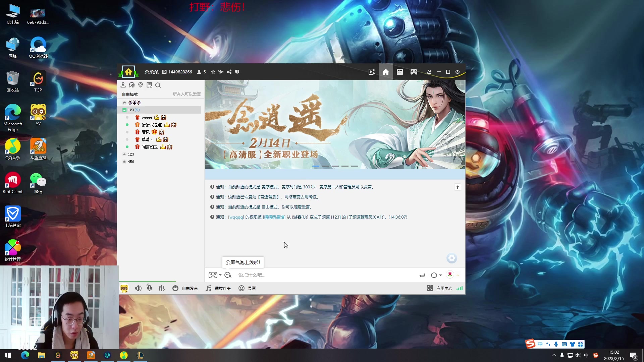Click the 播放伴奏 accompaniment button
The width and height of the screenshot is (644, 362).
tap(218, 288)
